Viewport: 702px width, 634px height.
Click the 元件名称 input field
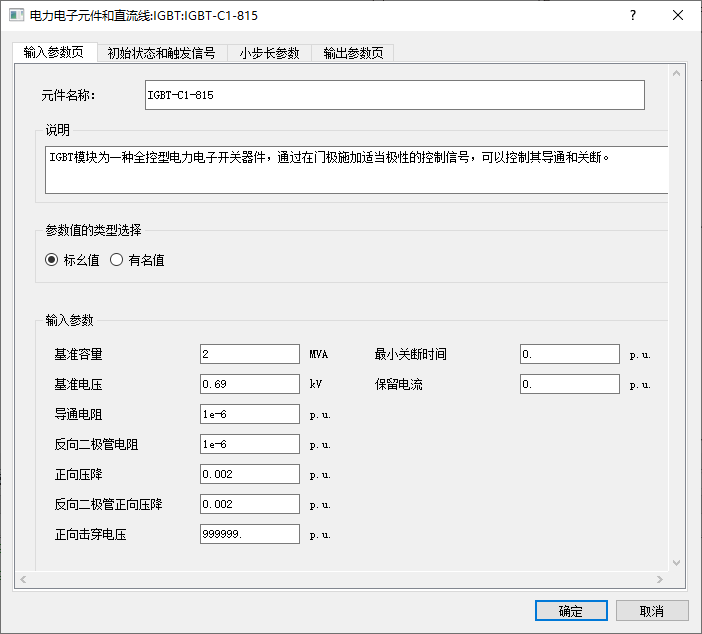[x=394, y=95]
